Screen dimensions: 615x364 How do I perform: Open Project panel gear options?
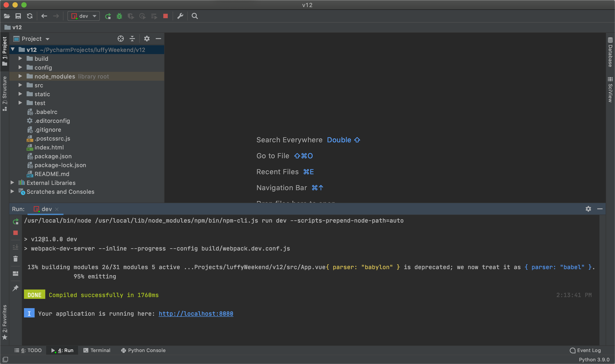coord(147,39)
